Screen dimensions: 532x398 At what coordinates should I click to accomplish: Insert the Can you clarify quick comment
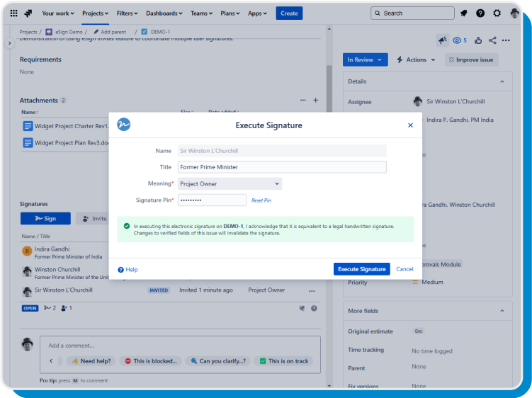pos(217,361)
